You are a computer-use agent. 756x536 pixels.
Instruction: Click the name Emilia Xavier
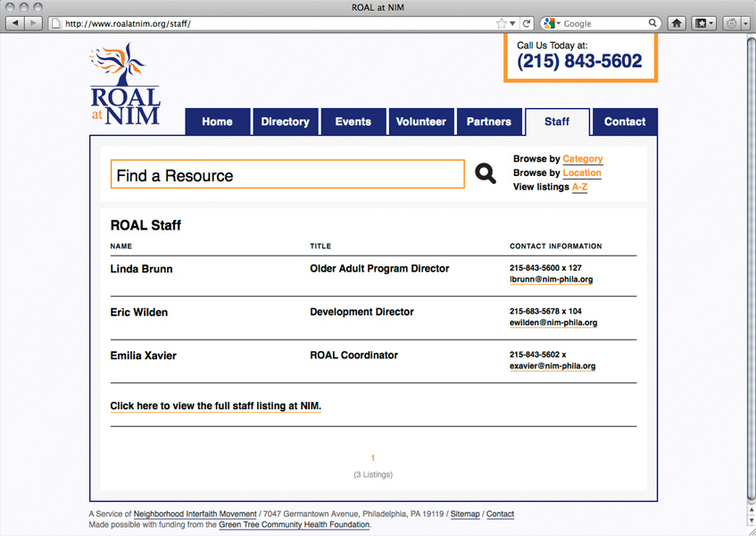point(143,356)
